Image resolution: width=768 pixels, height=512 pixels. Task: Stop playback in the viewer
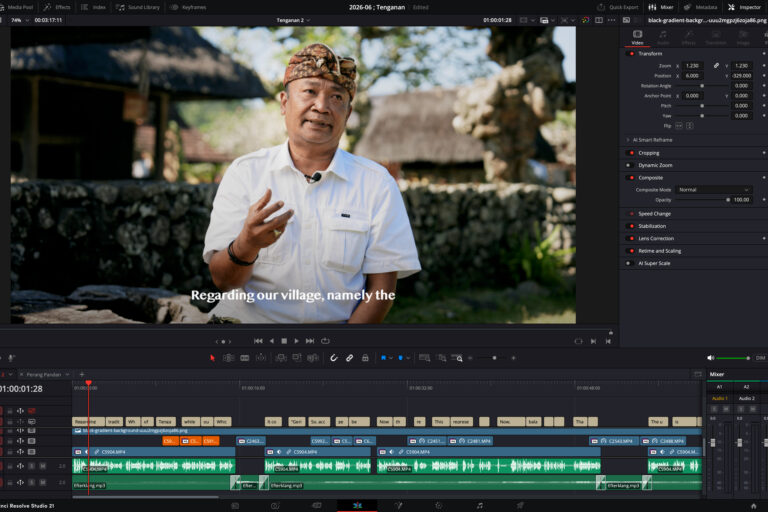click(x=284, y=341)
